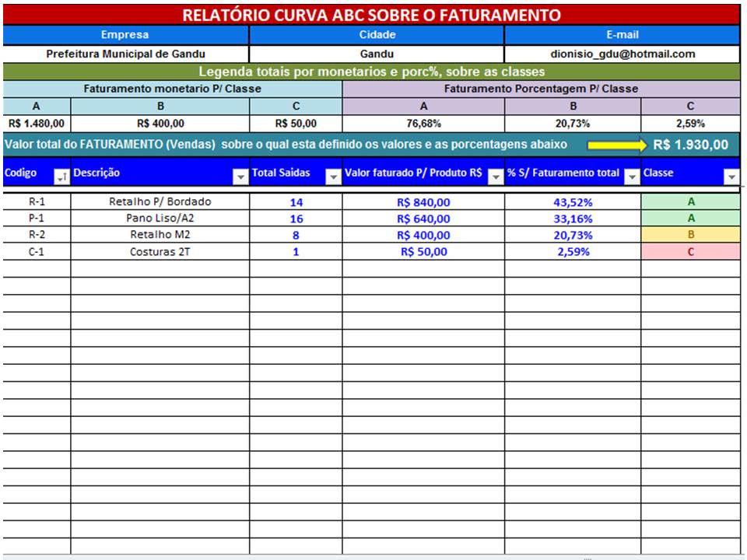Screen dimensions: 747x560
Task: Select the R-1 code cell
Action: click(37, 201)
